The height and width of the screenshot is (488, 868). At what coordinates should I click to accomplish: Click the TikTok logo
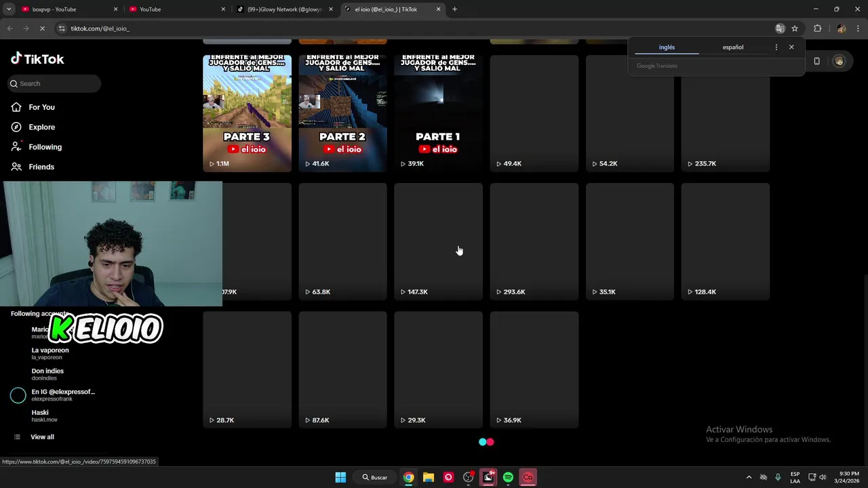(37, 59)
